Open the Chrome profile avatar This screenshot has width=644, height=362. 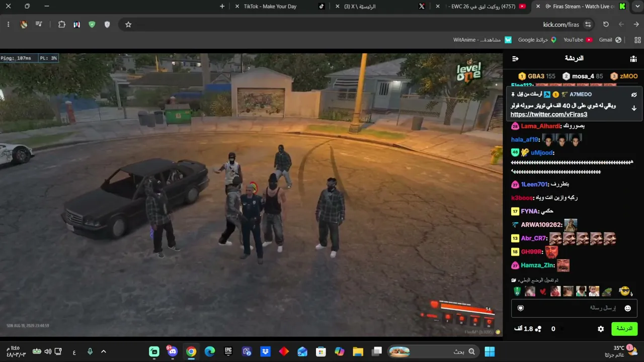pos(24,24)
